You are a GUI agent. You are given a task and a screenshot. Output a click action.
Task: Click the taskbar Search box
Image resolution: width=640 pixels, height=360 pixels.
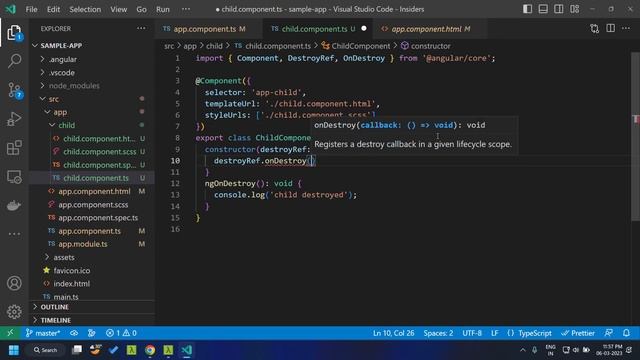pyautogui.click(x=46, y=350)
